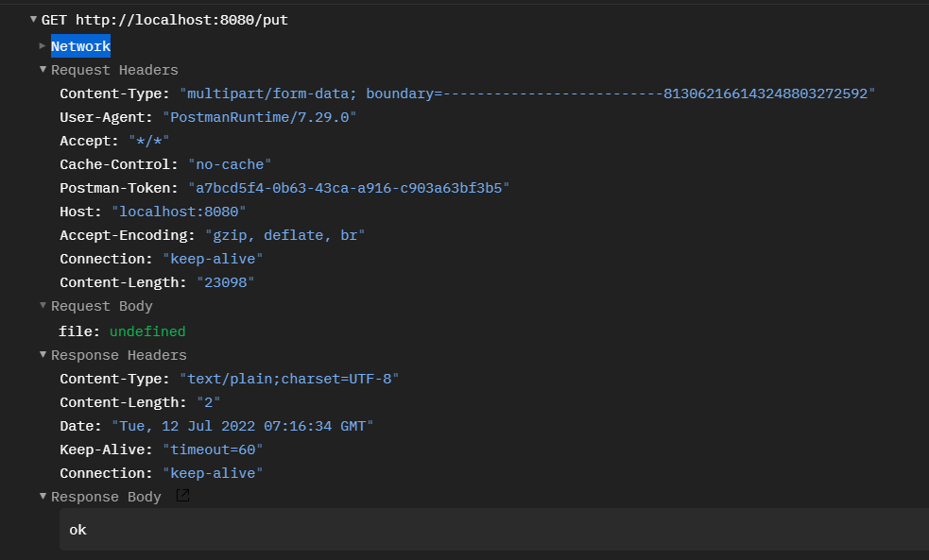Click the request Content-Length value 23098

click(225, 282)
